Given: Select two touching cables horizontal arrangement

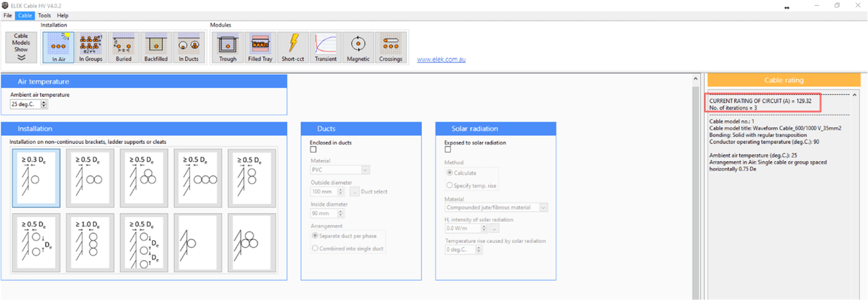Looking at the screenshot, I should click(90, 178).
